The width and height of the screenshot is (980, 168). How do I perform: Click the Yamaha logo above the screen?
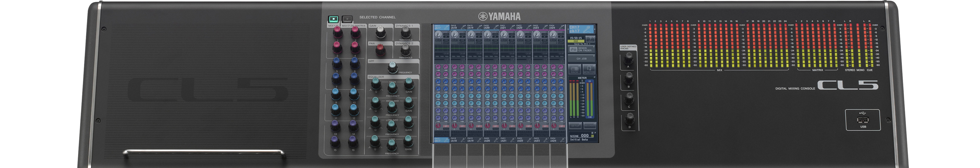(499, 16)
